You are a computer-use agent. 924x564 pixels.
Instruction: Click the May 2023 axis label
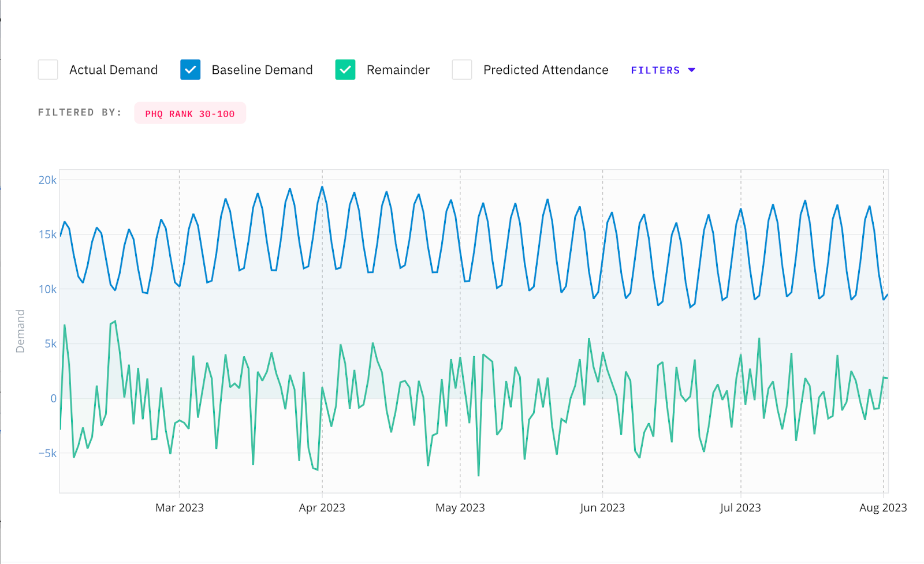click(x=460, y=508)
